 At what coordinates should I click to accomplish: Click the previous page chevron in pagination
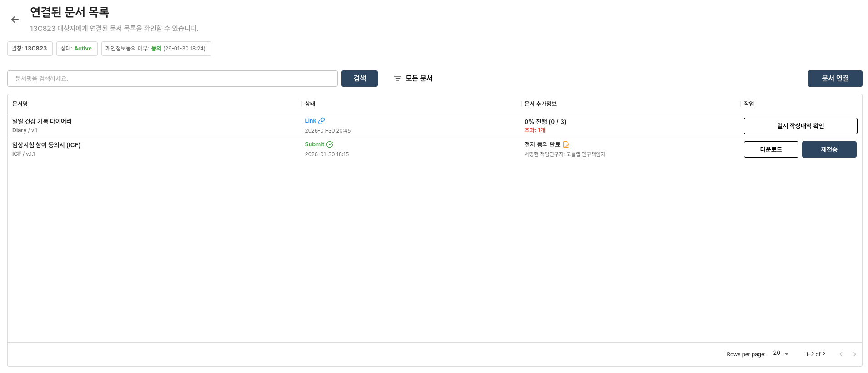click(x=841, y=354)
